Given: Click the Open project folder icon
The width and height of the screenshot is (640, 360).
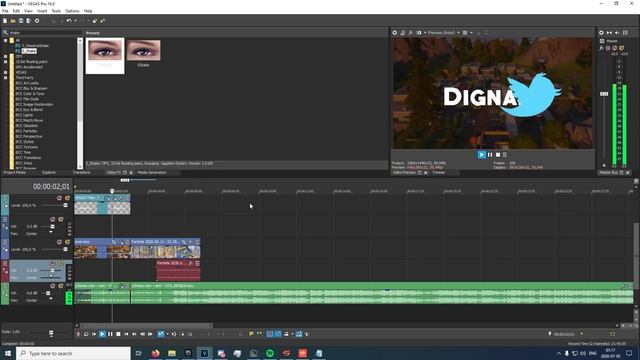Looking at the screenshot, I should pos(13,21).
